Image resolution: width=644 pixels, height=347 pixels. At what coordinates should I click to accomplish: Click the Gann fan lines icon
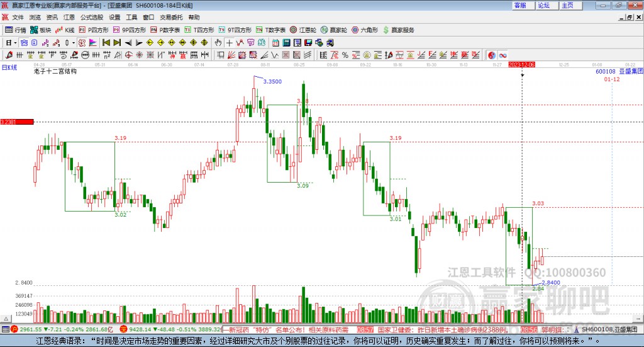point(231,55)
